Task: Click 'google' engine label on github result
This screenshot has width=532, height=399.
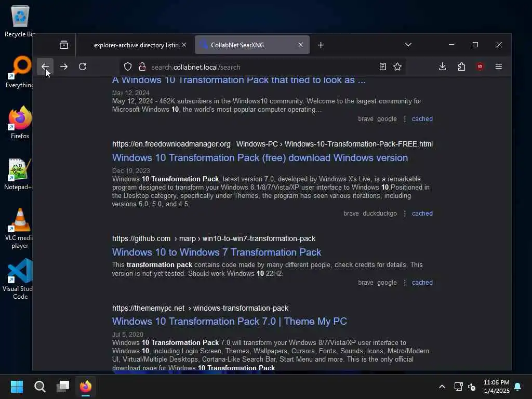Action: 387,283
